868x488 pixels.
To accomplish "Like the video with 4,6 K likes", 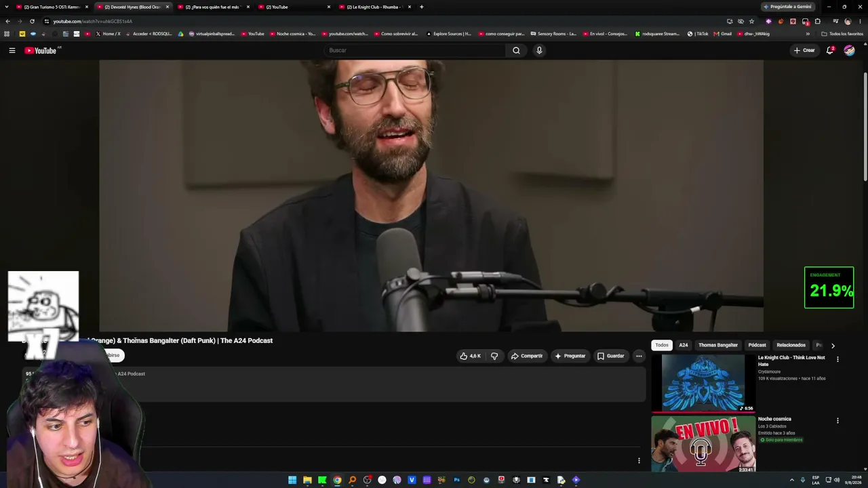I will [x=470, y=356].
